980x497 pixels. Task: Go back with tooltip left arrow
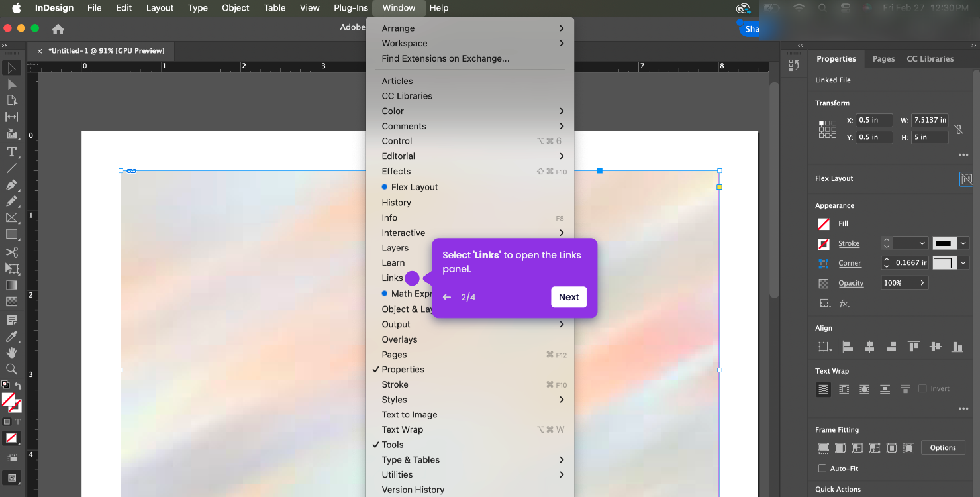(x=447, y=297)
